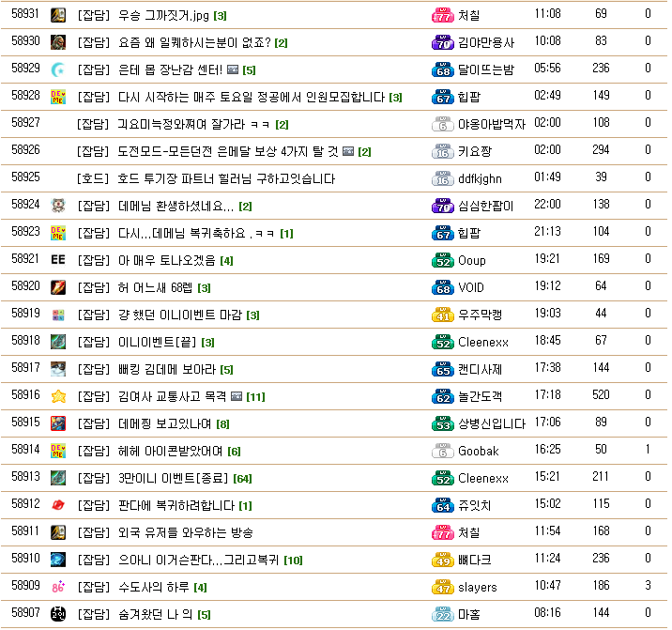This screenshot has width=672, height=630.
Task: Click the image attachment icon on 김여사 교통사고 목격 post
Action: (236, 396)
